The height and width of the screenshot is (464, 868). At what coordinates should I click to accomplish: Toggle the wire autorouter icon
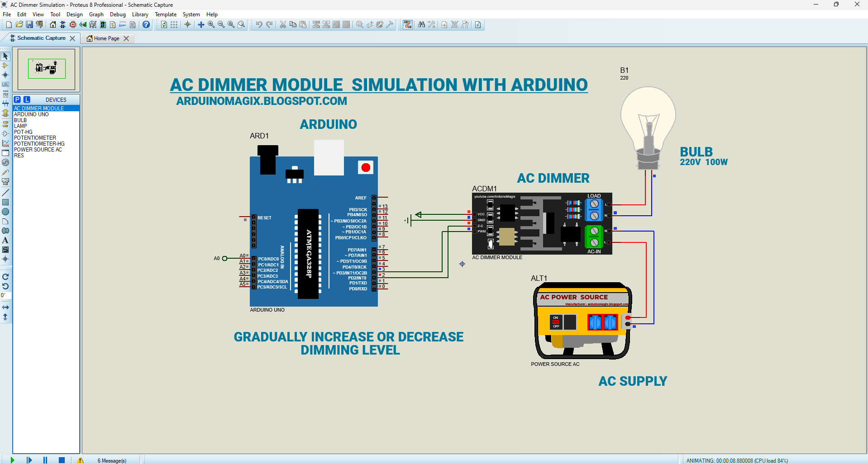click(408, 24)
